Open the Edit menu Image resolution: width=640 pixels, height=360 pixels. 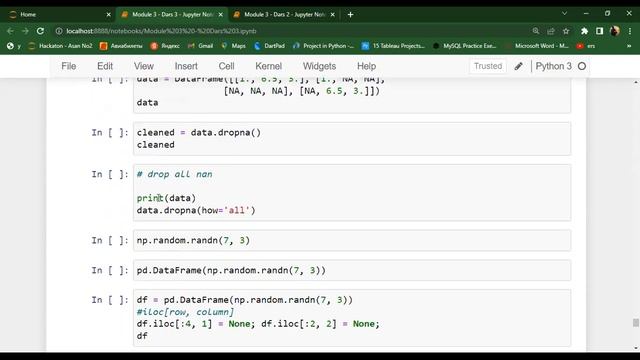point(105,66)
